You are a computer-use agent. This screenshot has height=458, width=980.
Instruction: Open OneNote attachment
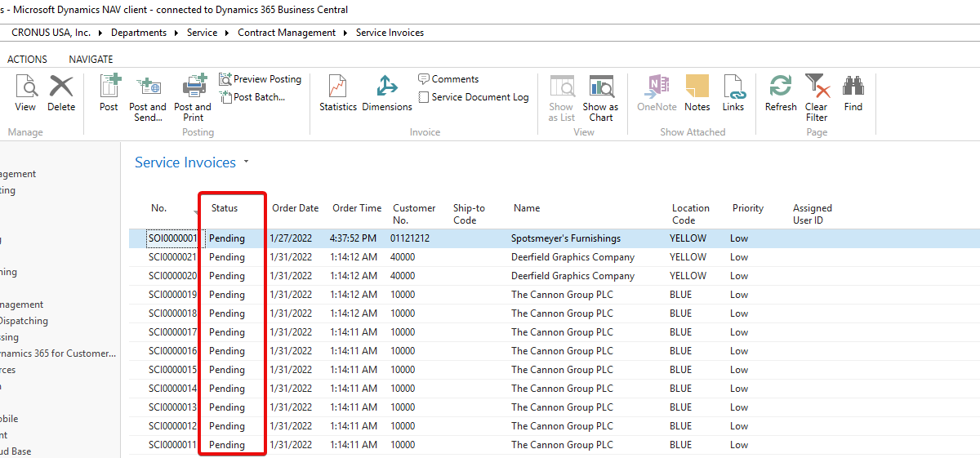pyautogui.click(x=657, y=93)
